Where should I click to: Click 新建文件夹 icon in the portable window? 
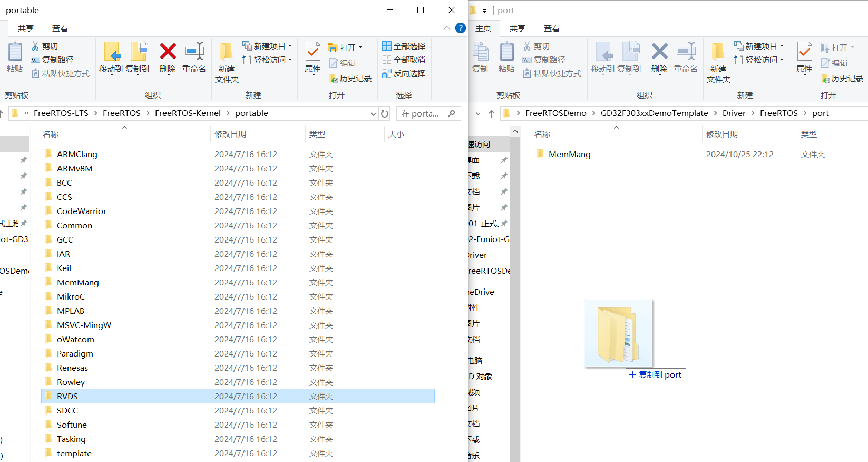coord(227,52)
